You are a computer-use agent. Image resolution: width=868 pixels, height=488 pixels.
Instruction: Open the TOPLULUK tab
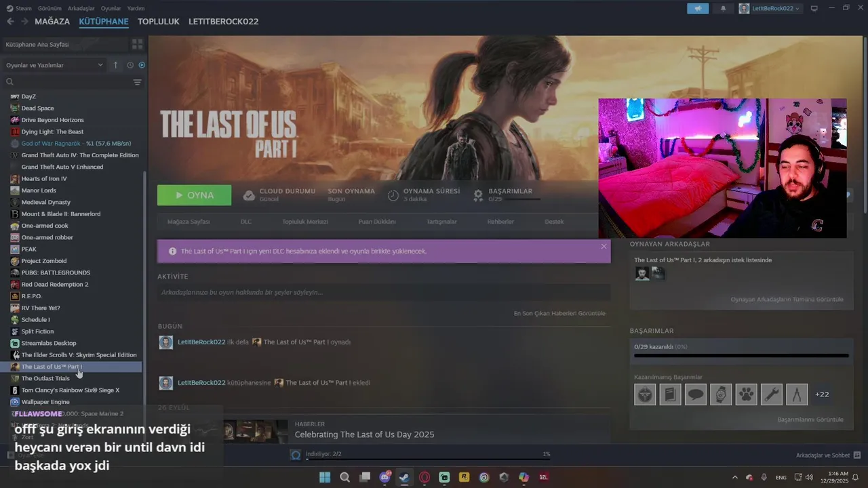159,22
